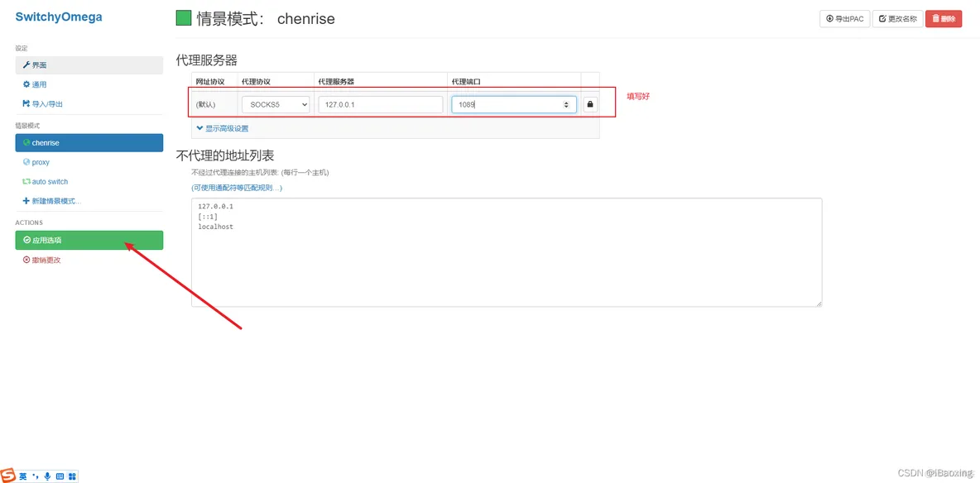Image resolution: width=980 pixels, height=483 pixels.
Task: Open the 界面 settings page
Action: [x=89, y=65]
